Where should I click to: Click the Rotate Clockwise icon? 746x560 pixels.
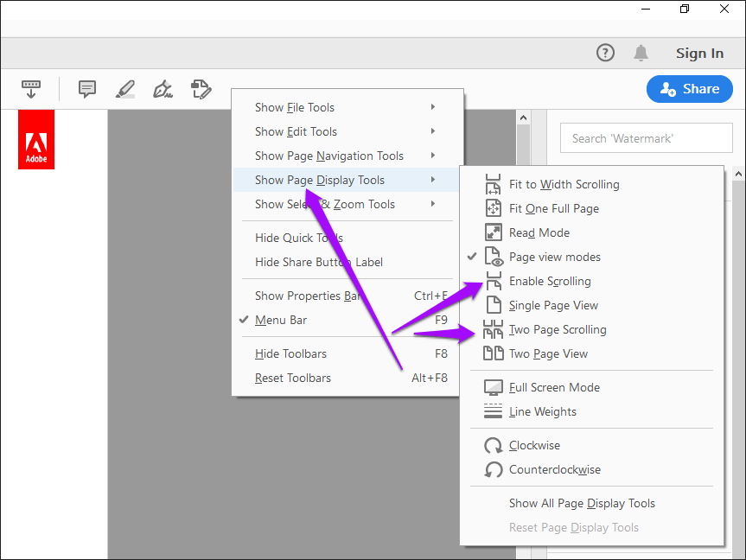click(x=493, y=446)
